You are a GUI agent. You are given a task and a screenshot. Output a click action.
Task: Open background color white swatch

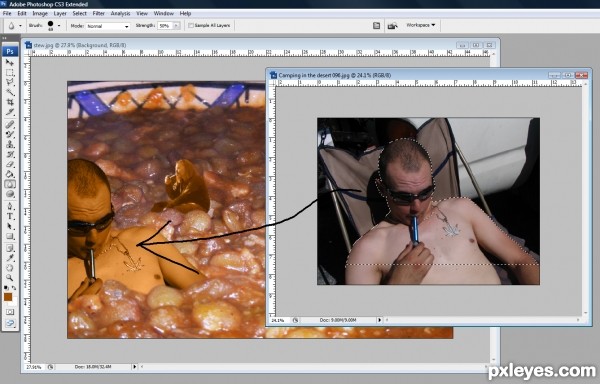point(14,302)
